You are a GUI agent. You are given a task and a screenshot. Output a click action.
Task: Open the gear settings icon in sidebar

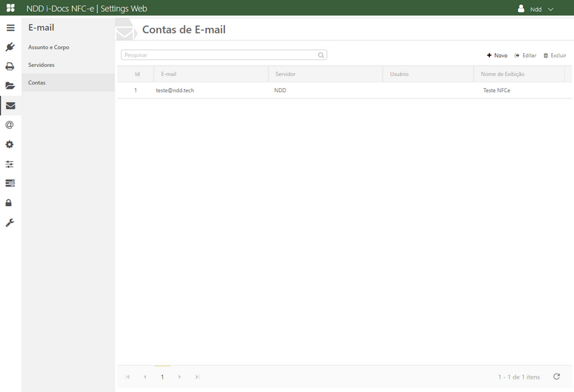tap(10, 145)
